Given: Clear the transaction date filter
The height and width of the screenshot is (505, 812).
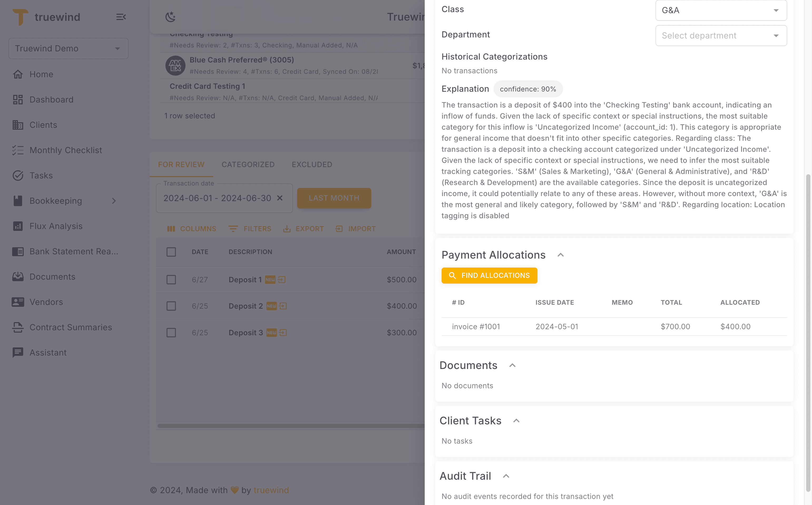Looking at the screenshot, I should [280, 198].
